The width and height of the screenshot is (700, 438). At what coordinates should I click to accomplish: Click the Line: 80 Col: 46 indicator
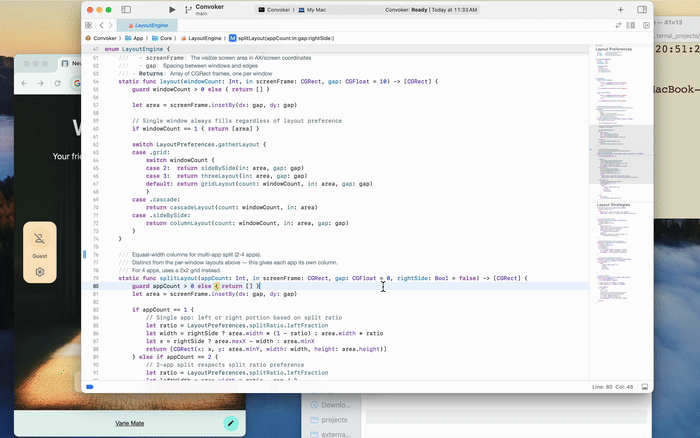click(612, 387)
